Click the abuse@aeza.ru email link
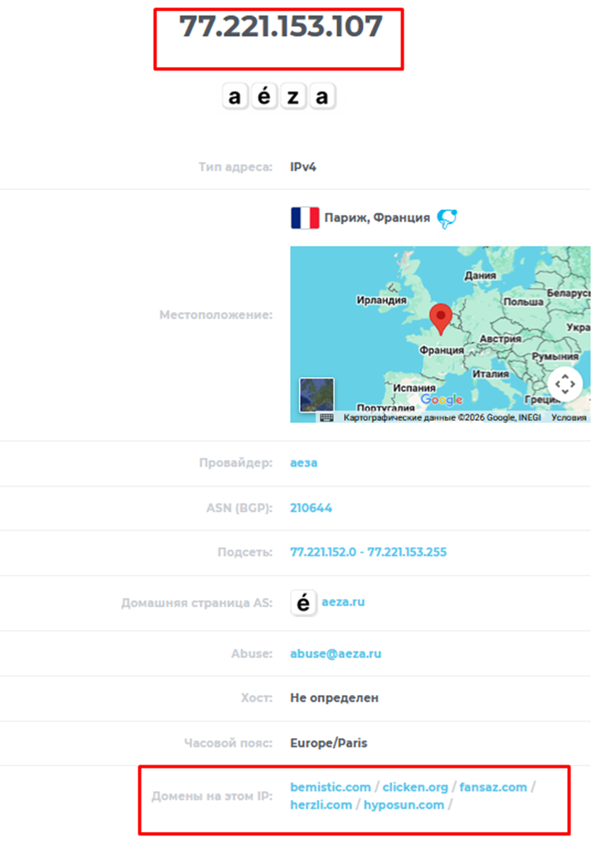 tap(336, 653)
